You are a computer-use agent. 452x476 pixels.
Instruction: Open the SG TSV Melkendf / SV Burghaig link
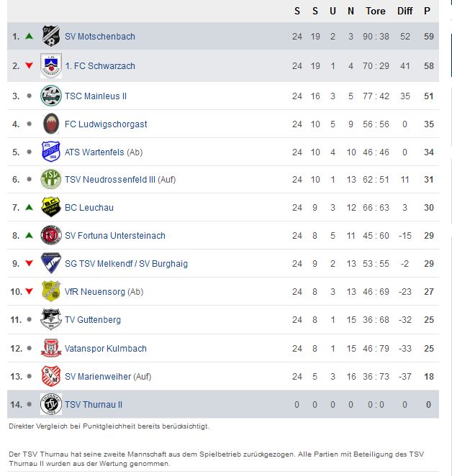tap(126, 264)
